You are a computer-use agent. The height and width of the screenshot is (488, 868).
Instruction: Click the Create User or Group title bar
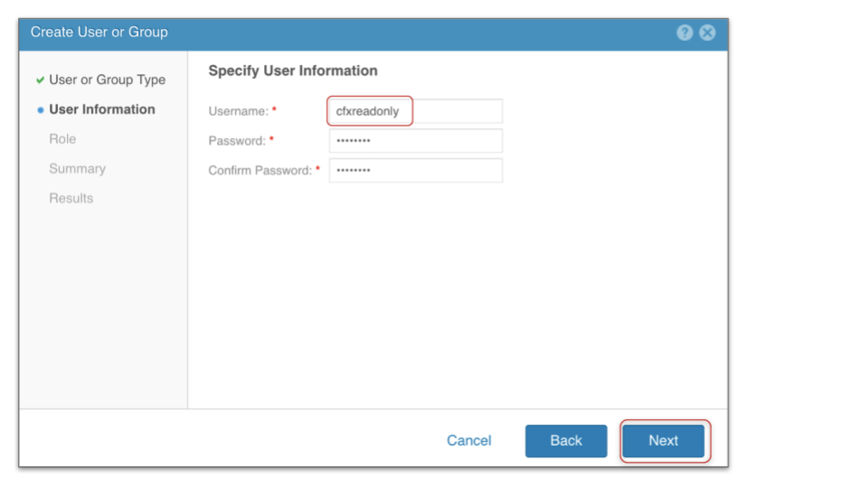[x=99, y=33]
